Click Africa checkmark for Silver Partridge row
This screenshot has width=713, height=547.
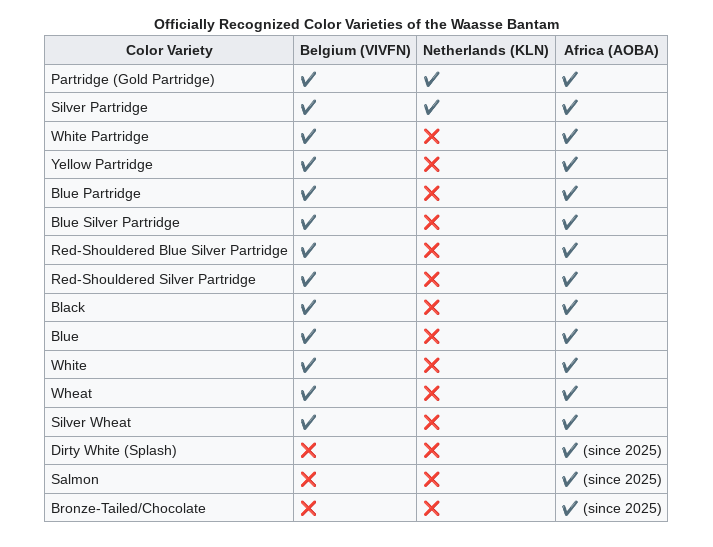[x=570, y=108]
